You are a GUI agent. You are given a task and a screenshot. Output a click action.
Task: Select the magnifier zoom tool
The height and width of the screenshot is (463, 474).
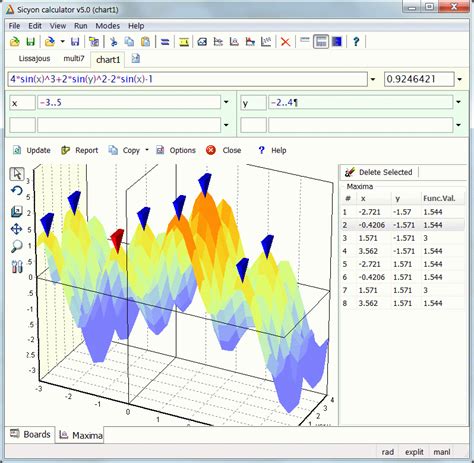17,247
